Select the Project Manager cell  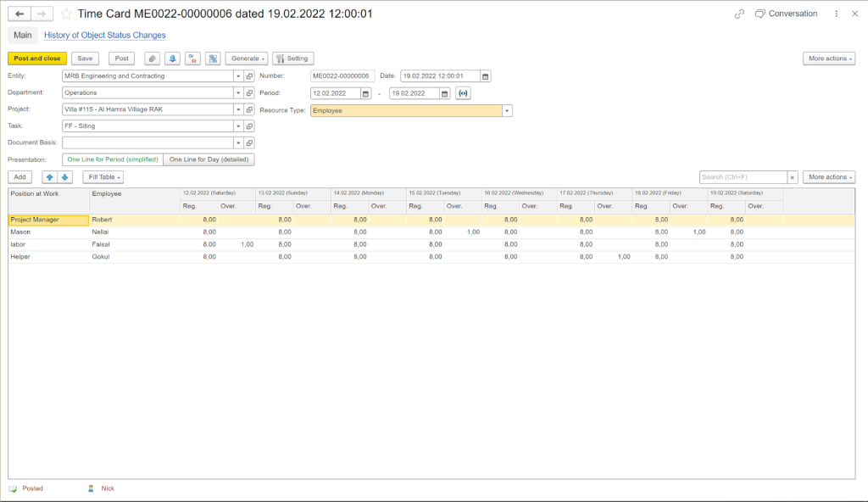(48, 220)
